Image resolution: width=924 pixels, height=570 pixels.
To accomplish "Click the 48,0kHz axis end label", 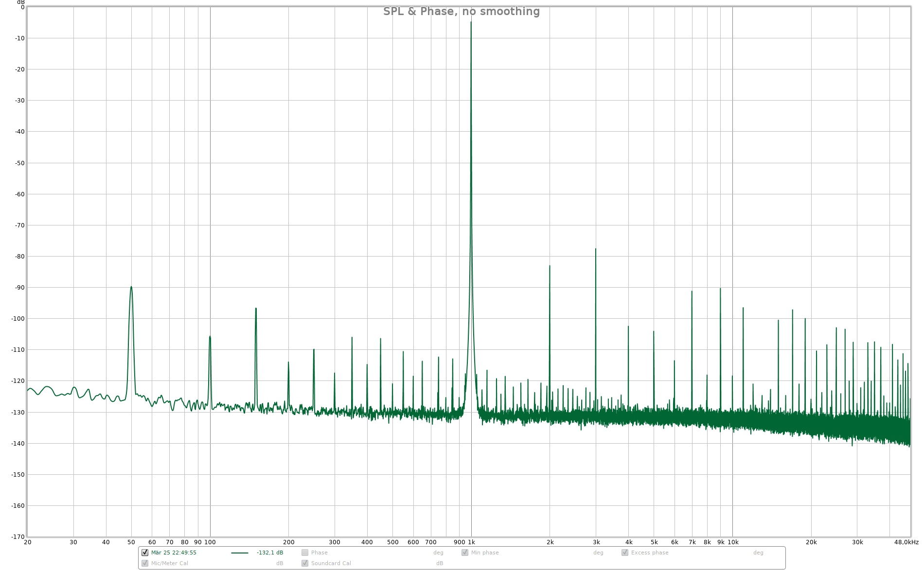I will 906,542.
